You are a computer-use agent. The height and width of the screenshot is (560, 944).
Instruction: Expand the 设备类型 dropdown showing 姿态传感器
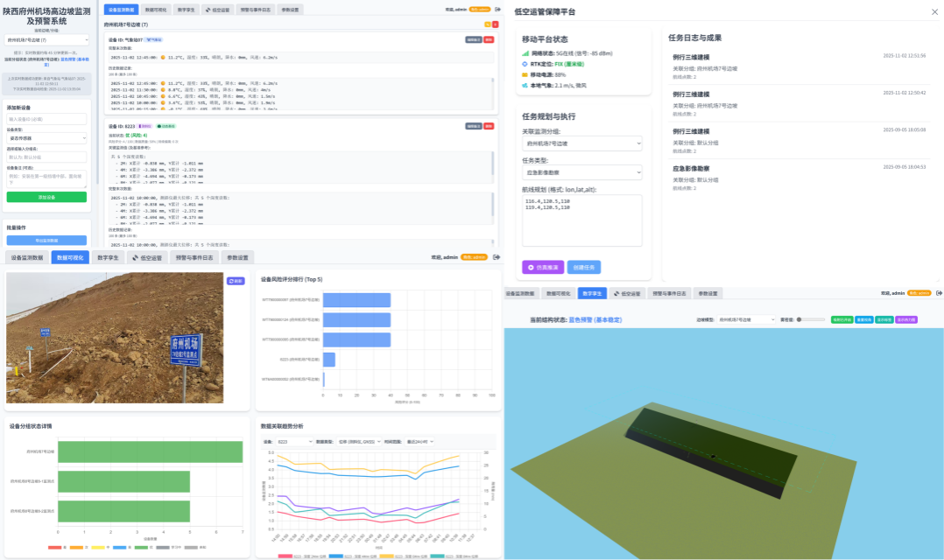pyautogui.click(x=46, y=138)
